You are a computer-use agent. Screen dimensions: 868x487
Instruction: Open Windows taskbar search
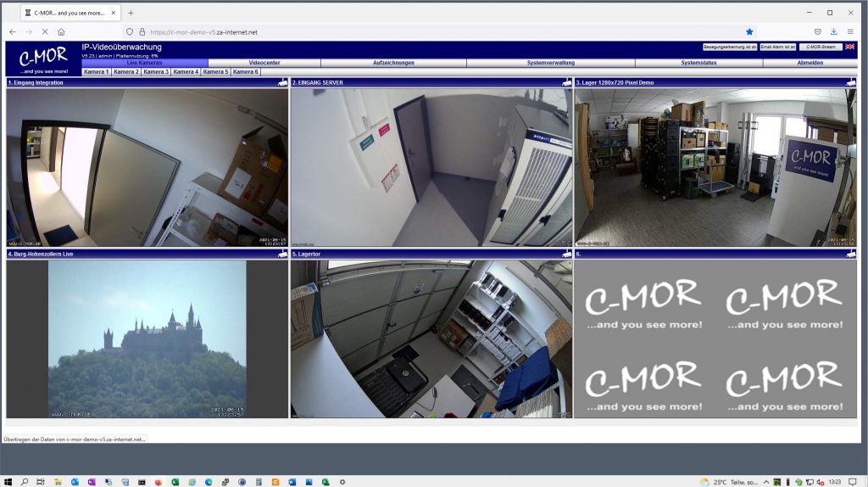25,482
